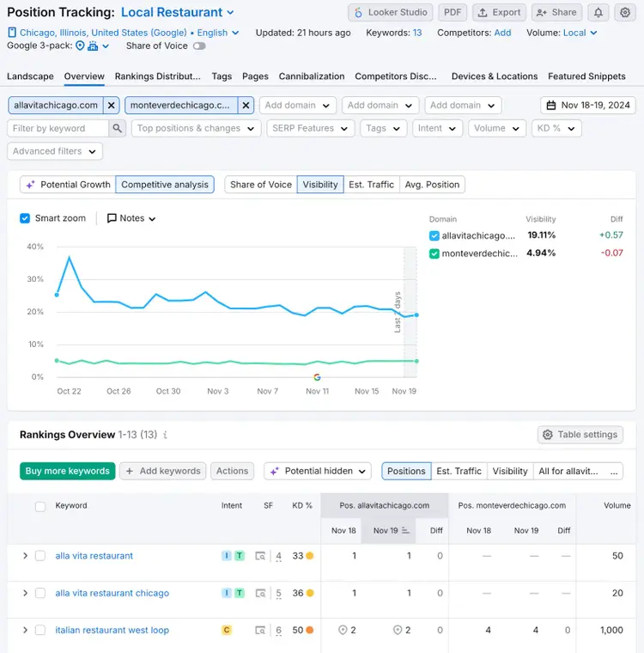This screenshot has width=644, height=653.
Task: Click the Looker Studio button
Action: 391,13
